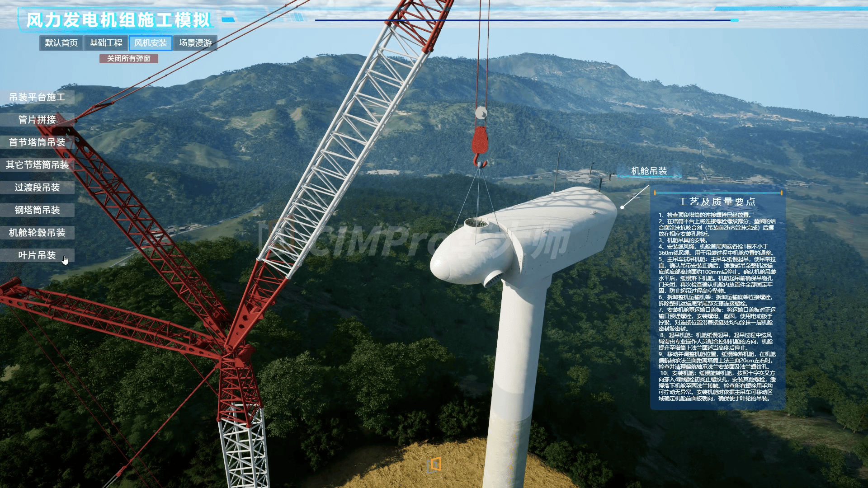Image resolution: width=868 pixels, height=488 pixels.
Task: Open the 钢塔筒吊装 step
Action: pyautogui.click(x=37, y=210)
